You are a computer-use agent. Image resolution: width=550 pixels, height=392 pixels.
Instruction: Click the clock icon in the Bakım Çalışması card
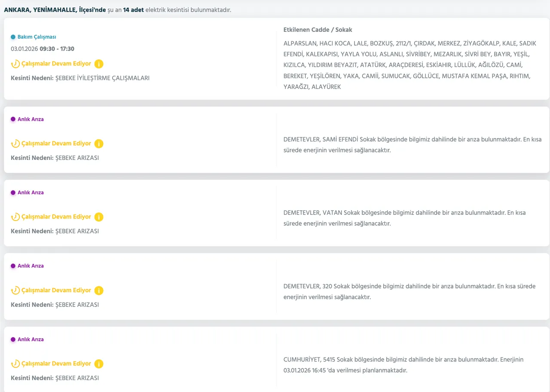(x=15, y=64)
